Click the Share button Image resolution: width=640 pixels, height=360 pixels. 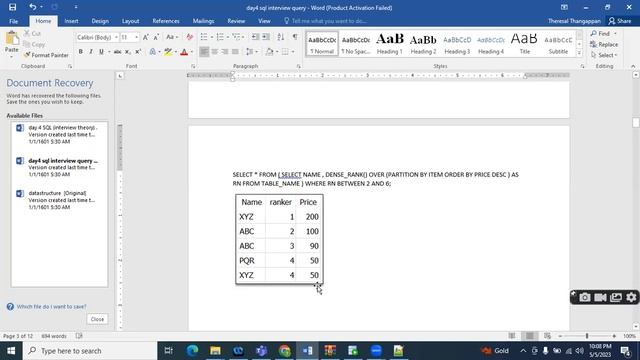pyautogui.click(x=620, y=21)
